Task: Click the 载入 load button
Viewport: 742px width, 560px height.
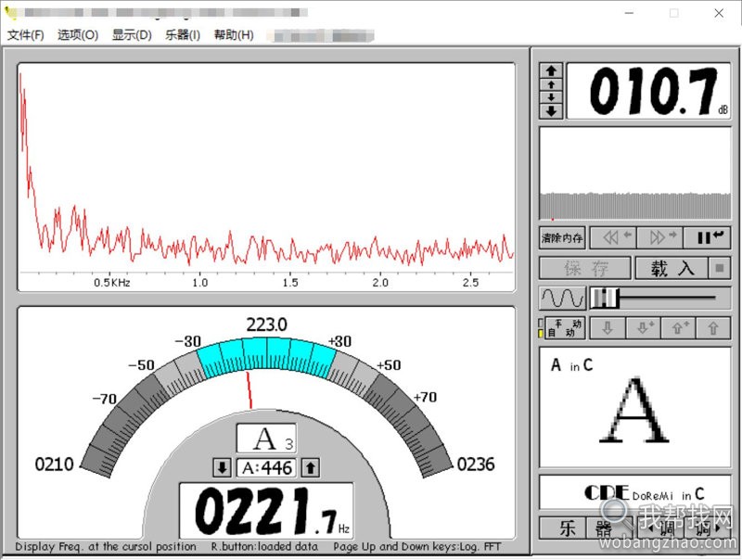Action: click(x=672, y=269)
